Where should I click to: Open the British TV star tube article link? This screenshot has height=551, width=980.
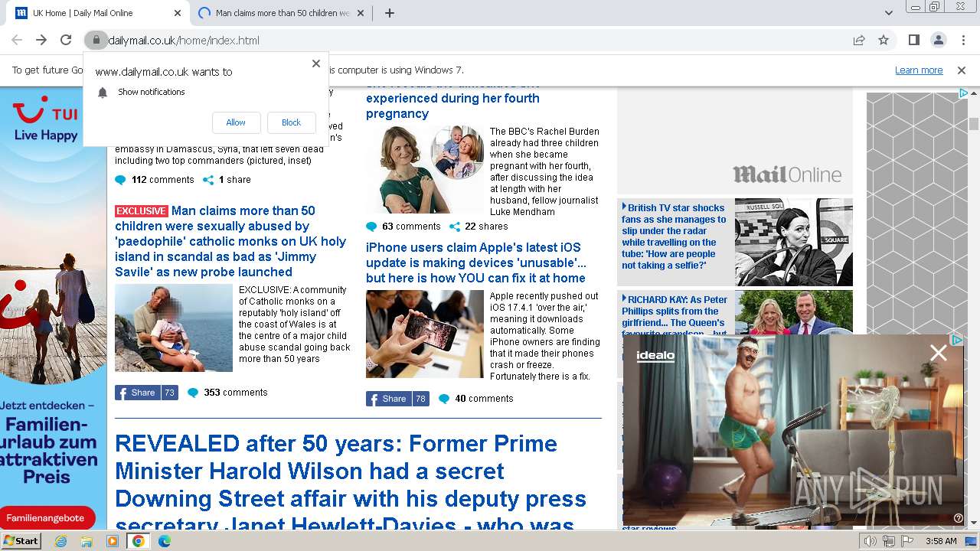674,236
